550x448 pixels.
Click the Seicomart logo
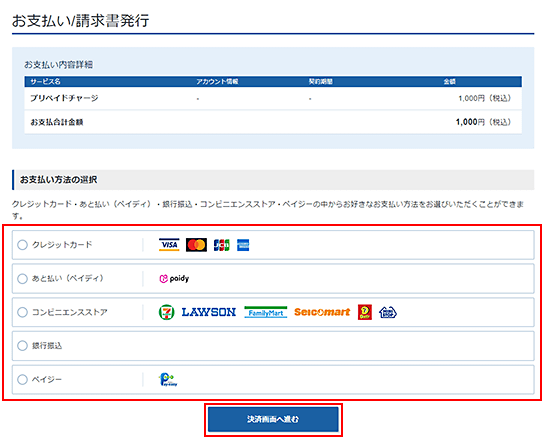coord(322,312)
